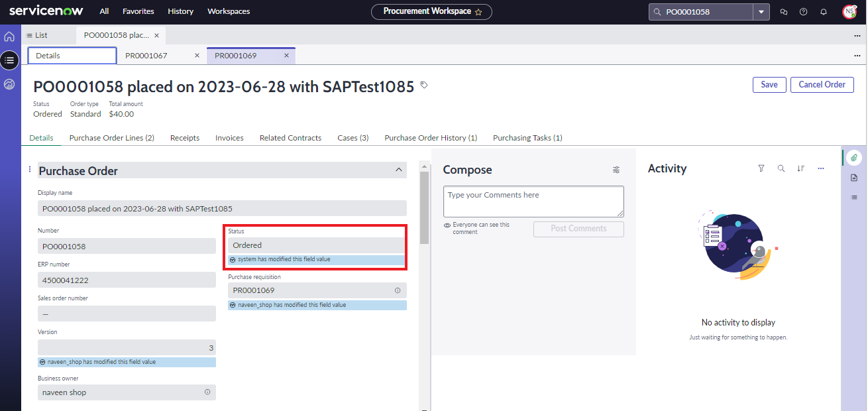This screenshot has height=411, width=868.
Task: Click the Cancel Order button
Action: point(822,84)
